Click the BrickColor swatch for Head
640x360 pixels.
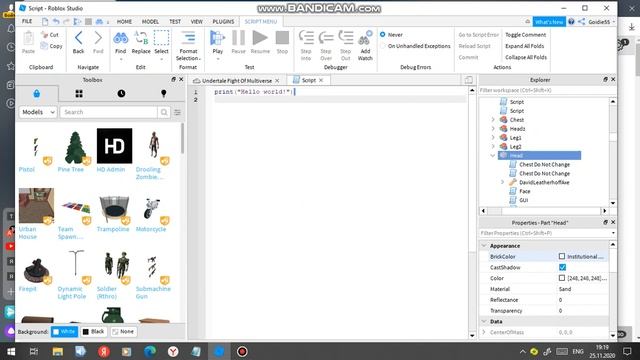pos(562,256)
